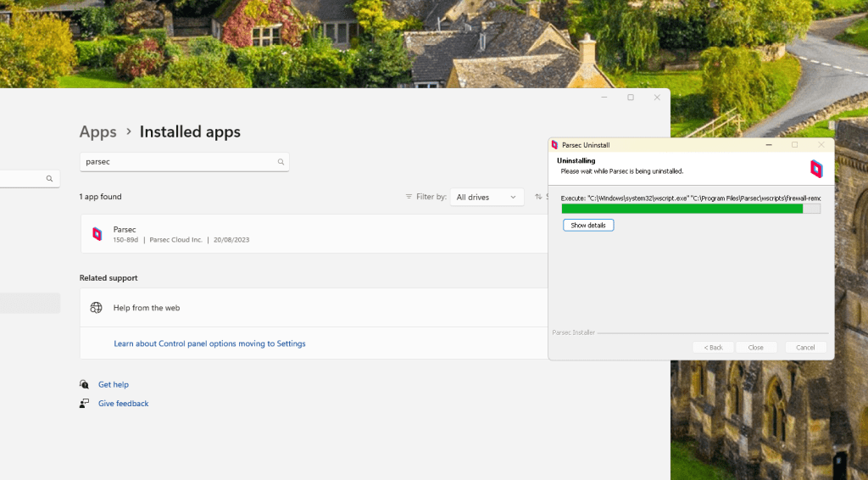Click the green uninstall progress bar
The width and height of the screenshot is (868, 480).
(691, 208)
